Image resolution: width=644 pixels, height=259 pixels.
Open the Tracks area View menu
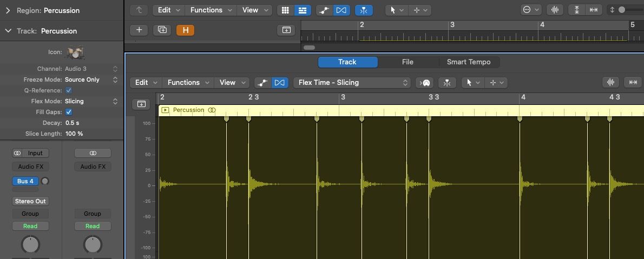click(x=254, y=10)
